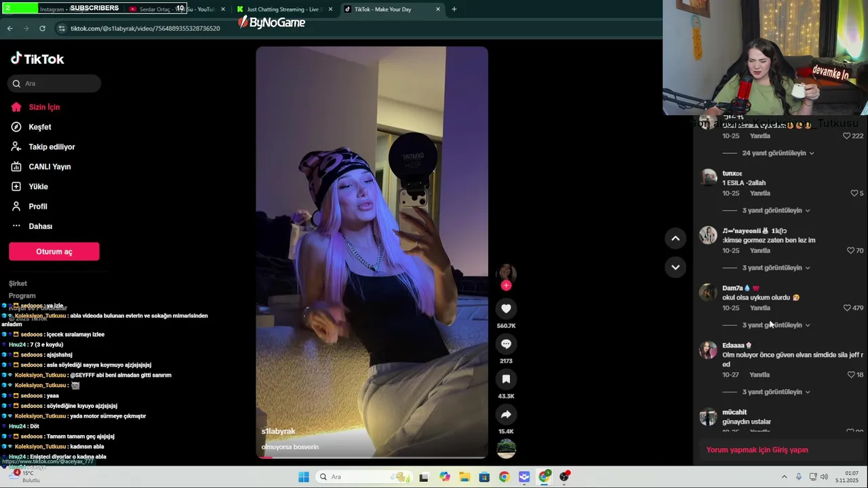
Task: Save video with the bookmark icon
Action: pyautogui.click(x=506, y=379)
